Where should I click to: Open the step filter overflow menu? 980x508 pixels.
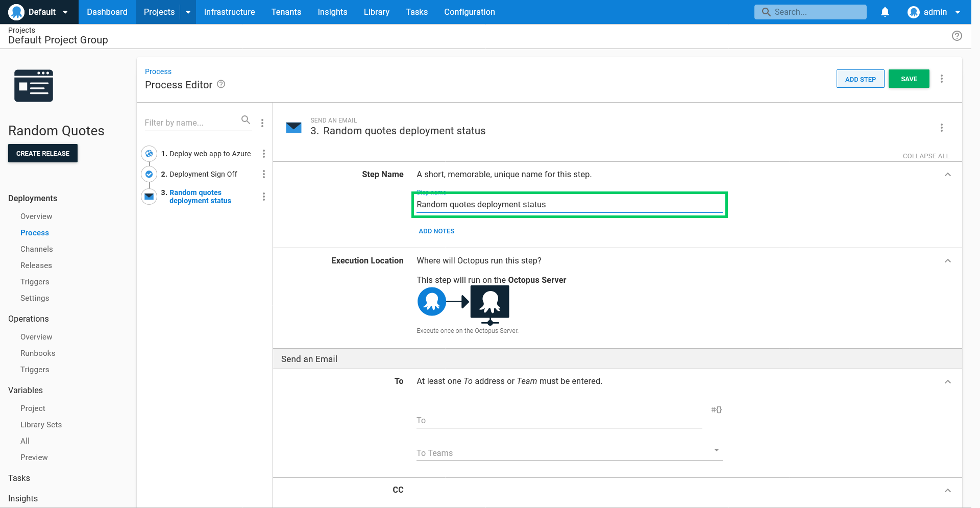[262, 123]
